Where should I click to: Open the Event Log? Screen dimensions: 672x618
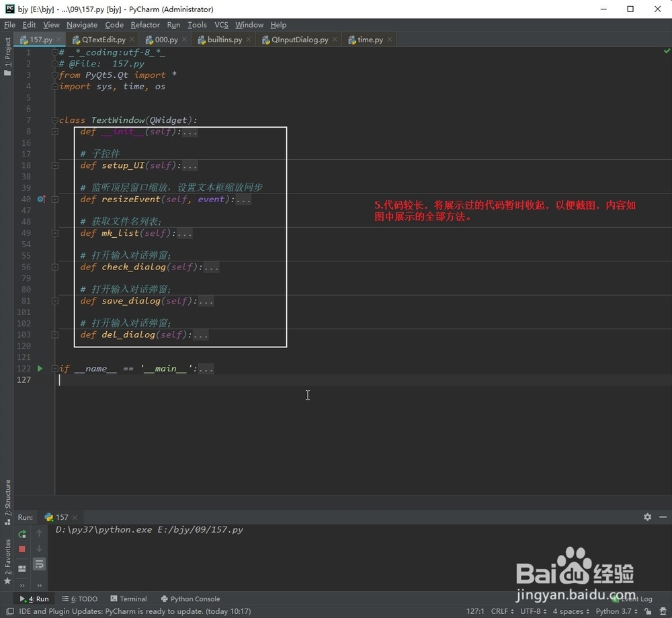[632, 599]
